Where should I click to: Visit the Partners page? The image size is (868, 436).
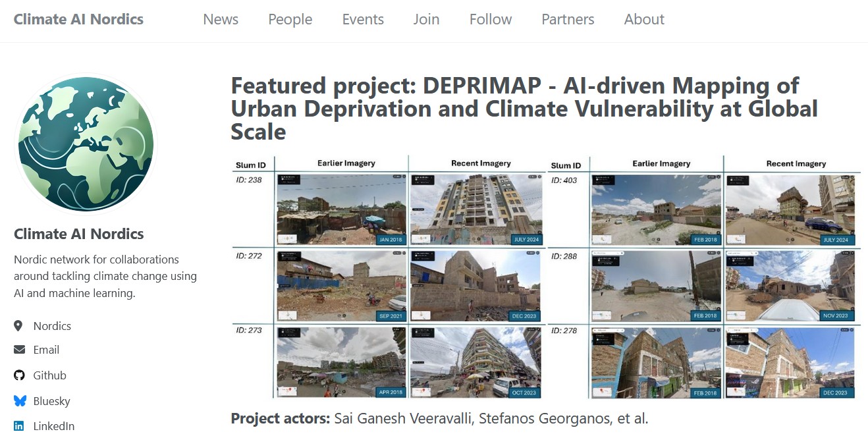click(568, 20)
